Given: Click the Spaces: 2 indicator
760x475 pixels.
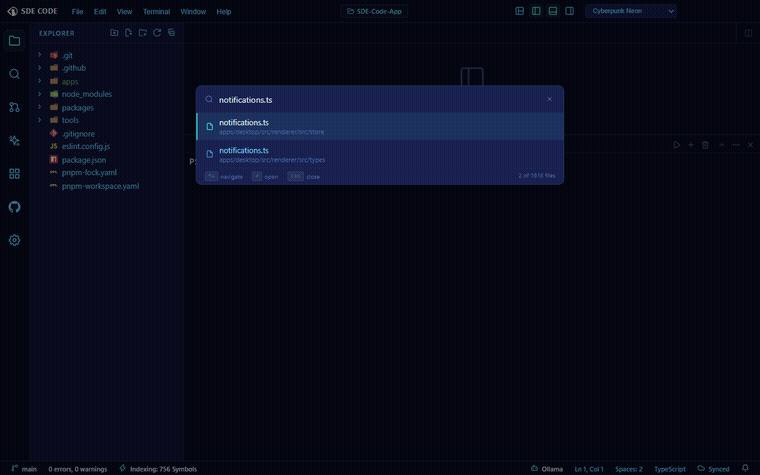Looking at the screenshot, I should click(629, 469).
